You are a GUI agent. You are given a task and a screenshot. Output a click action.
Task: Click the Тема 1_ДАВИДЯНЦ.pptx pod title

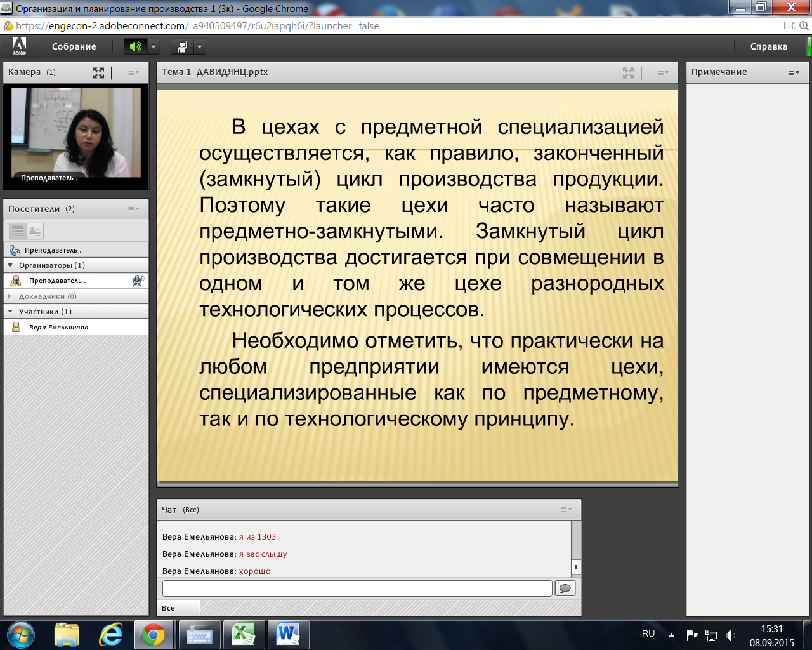click(214, 72)
